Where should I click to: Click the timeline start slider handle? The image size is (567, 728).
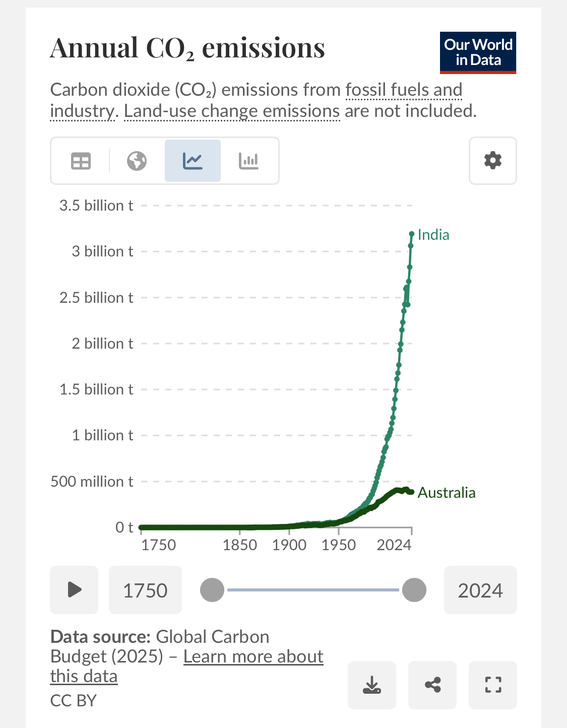coord(212,590)
